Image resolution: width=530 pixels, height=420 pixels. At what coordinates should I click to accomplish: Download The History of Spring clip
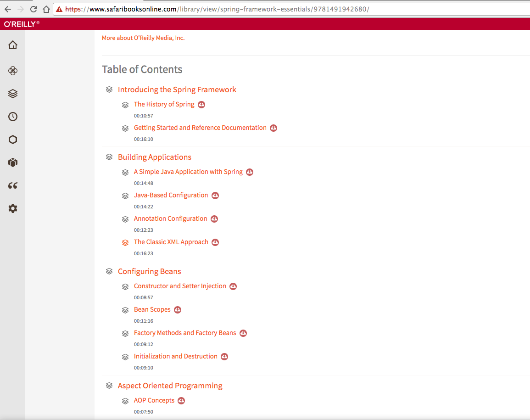[x=201, y=105]
